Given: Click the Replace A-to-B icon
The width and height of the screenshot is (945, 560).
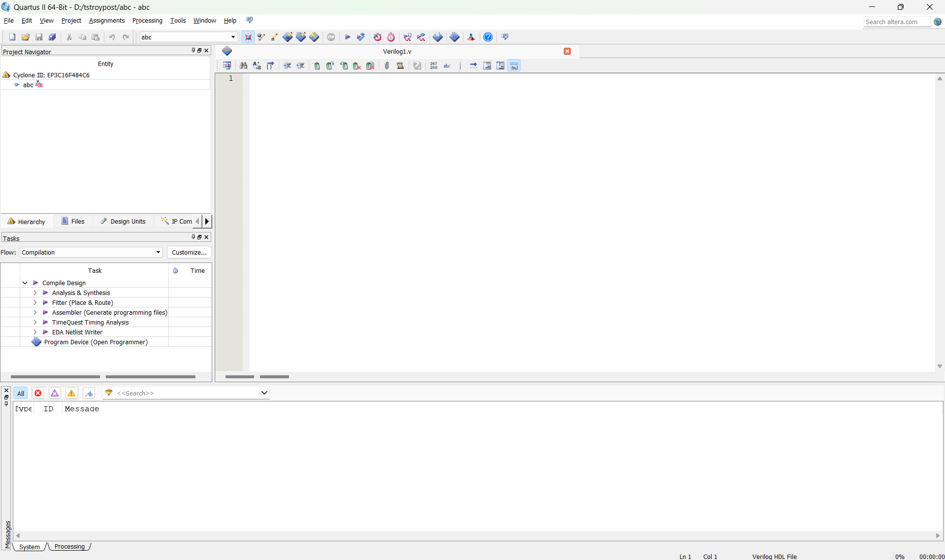Looking at the screenshot, I should 257,66.
